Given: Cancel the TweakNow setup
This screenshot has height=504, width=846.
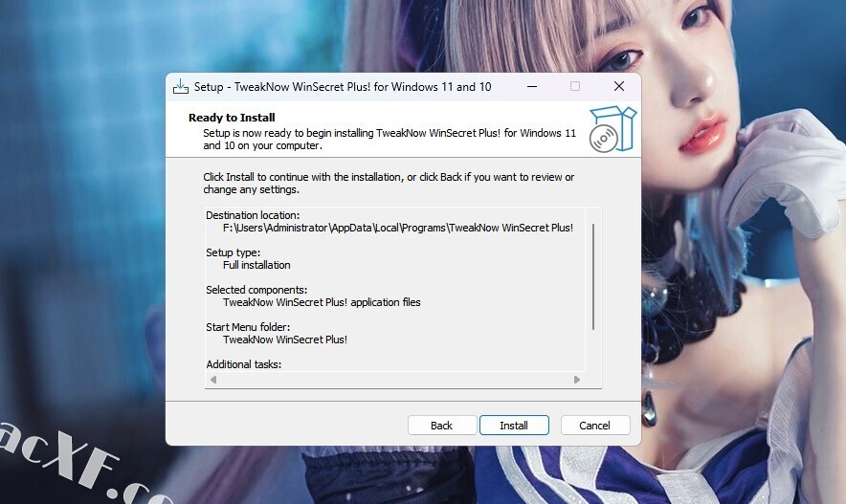Looking at the screenshot, I should (x=594, y=426).
